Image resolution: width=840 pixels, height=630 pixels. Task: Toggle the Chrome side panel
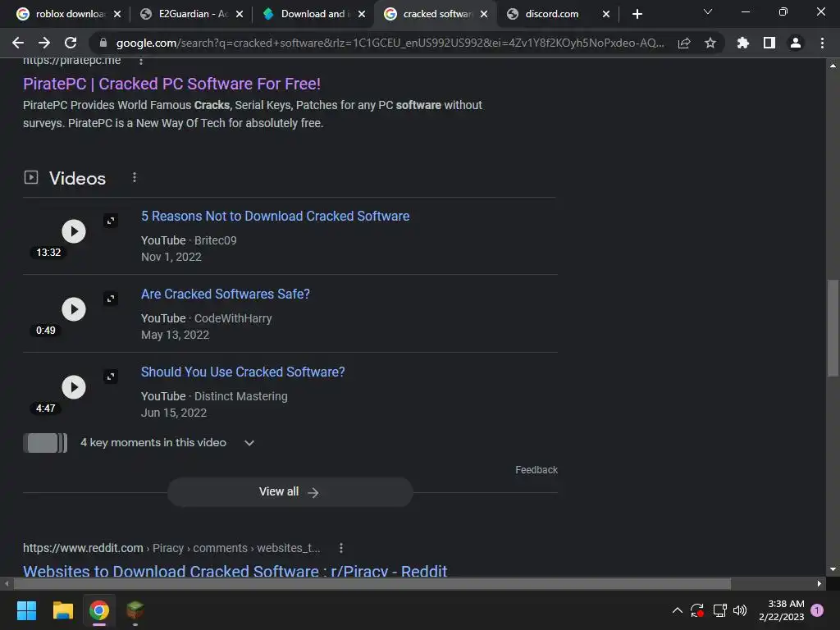click(769, 43)
